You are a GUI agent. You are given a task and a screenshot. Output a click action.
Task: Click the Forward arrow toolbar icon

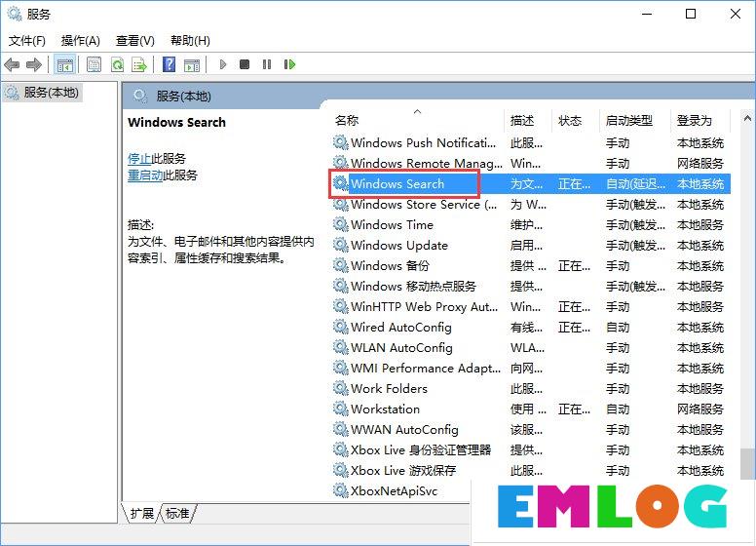pos(34,64)
